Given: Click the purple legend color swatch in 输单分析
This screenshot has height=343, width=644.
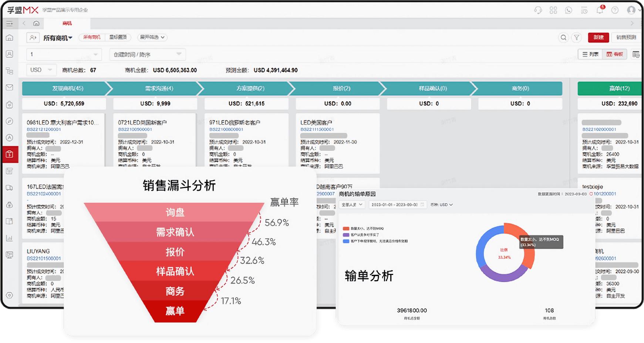Looking at the screenshot, I should tap(347, 235).
